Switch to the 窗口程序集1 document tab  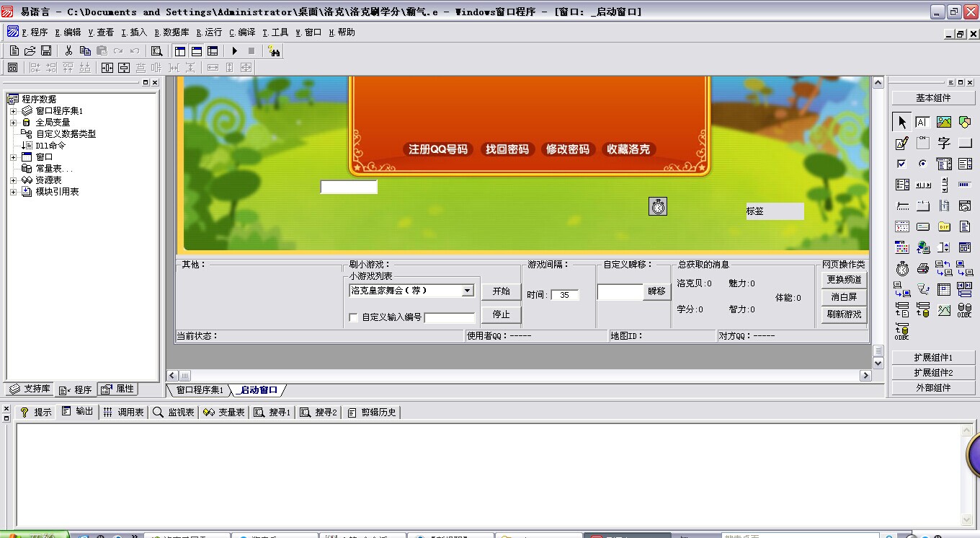pos(199,390)
